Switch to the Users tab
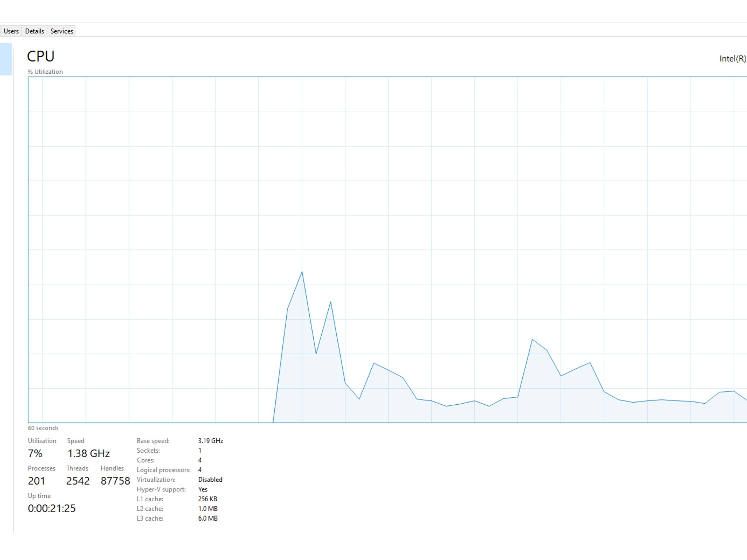This screenshot has height=560, width=747. point(11,31)
